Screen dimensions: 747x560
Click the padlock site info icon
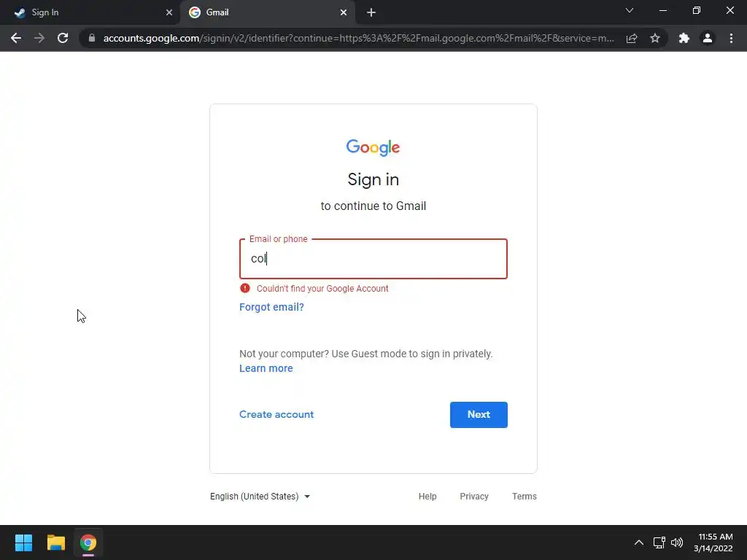(91, 38)
